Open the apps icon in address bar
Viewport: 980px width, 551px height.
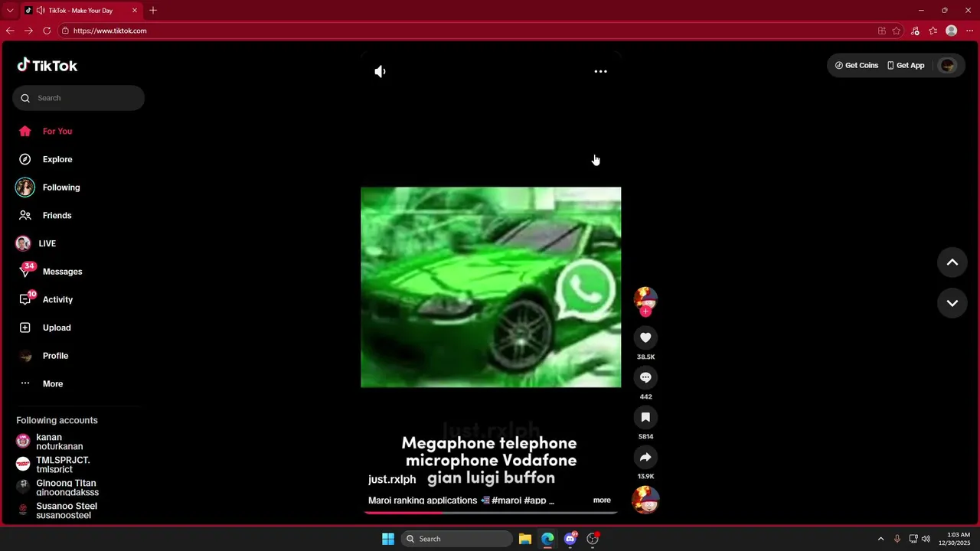click(x=882, y=31)
